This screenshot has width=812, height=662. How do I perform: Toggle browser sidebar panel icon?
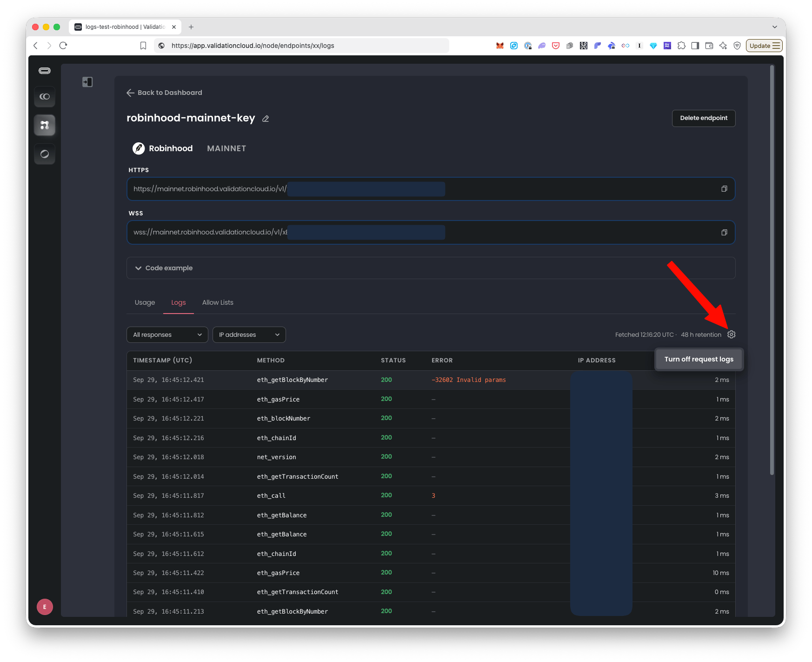(695, 46)
